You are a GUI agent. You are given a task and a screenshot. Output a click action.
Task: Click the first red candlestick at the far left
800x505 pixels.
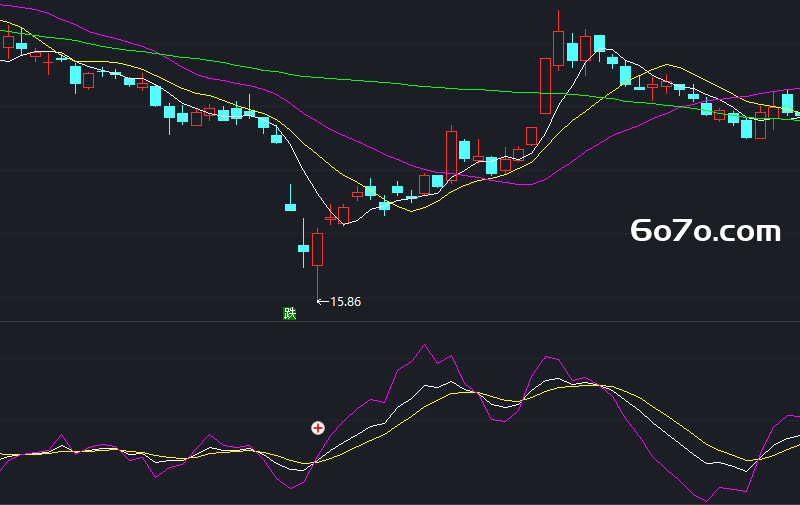[8, 42]
